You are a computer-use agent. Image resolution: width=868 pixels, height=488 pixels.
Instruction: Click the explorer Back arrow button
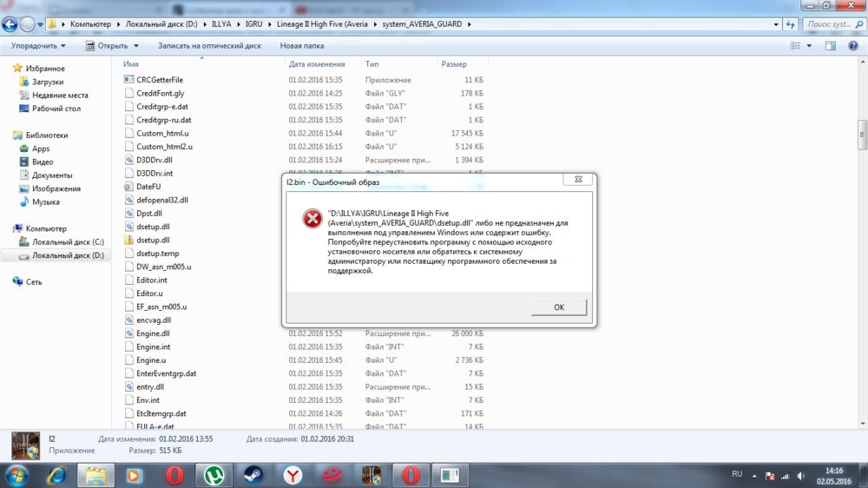point(10,24)
